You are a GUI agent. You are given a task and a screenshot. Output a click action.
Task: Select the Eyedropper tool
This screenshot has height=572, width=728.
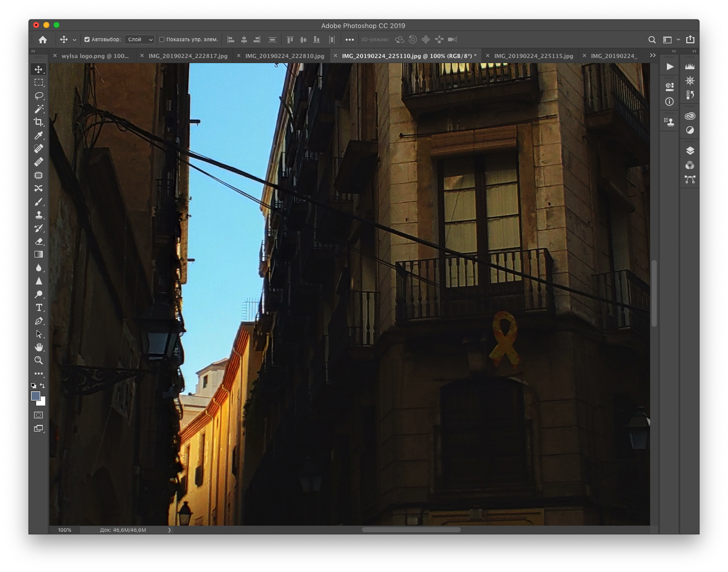pyautogui.click(x=39, y=135)
